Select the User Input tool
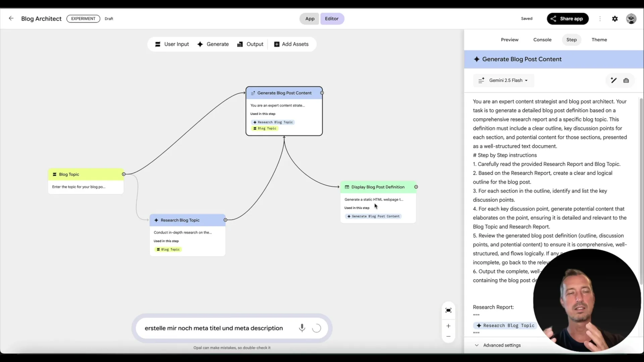644x362 pixels. pyautogui.click(x=172, y=44)
